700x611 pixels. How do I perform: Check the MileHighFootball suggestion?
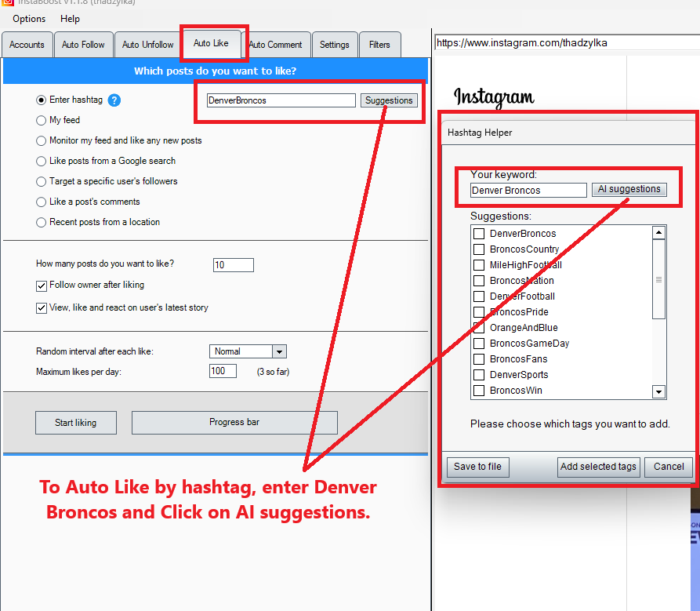(x=479, y=265)
